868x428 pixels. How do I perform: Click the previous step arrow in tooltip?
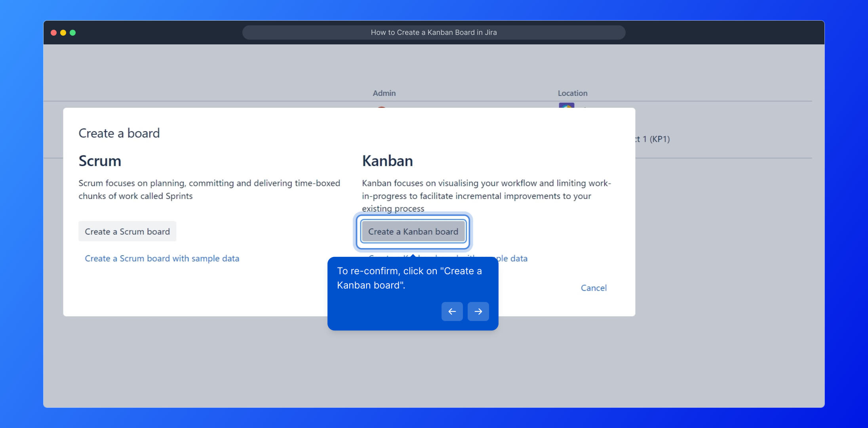pyautogui.click(x=452, y=311)
